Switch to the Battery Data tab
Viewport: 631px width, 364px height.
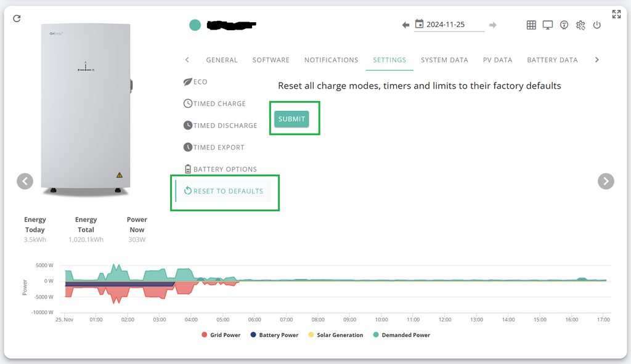tap(552, 60)
